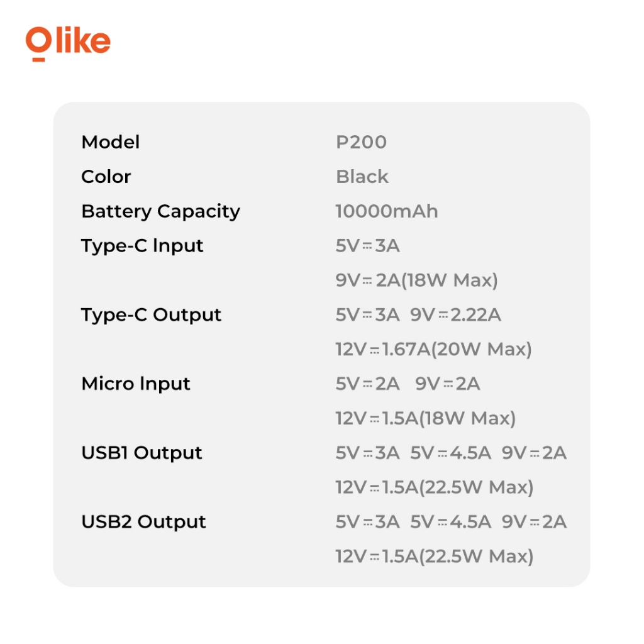Screen dimensions: 644x644
Task: Select the Black color value
Action: click(362, 177)
